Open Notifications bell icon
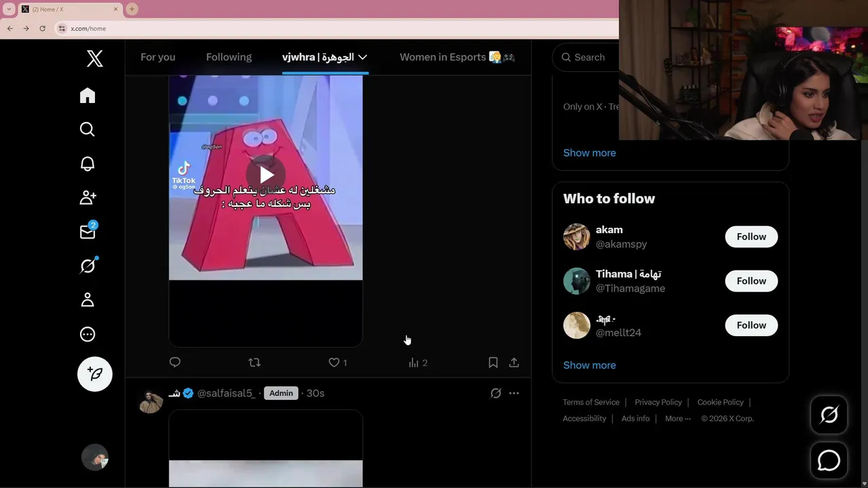Screen dimensions: 868x488 (x=87, y=164)
